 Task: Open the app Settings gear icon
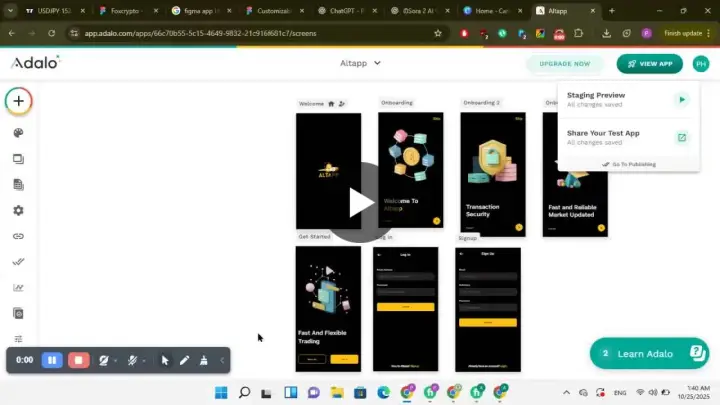tap(18, 210)
